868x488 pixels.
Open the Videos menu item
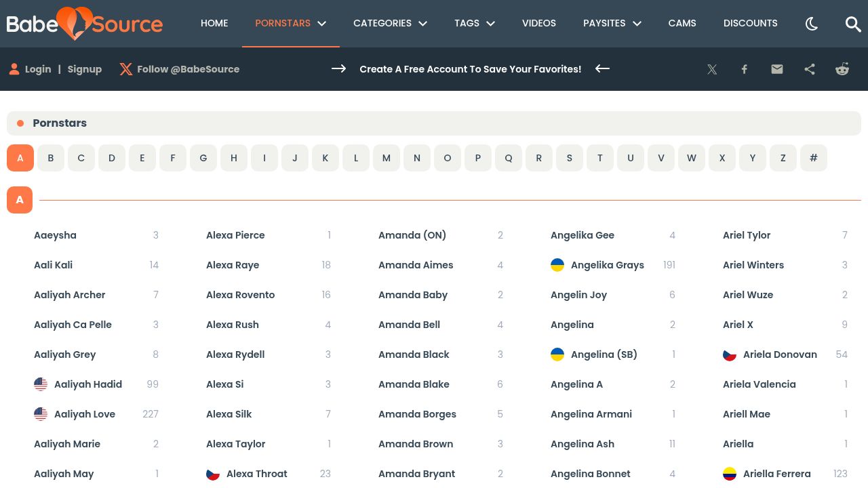539,23
